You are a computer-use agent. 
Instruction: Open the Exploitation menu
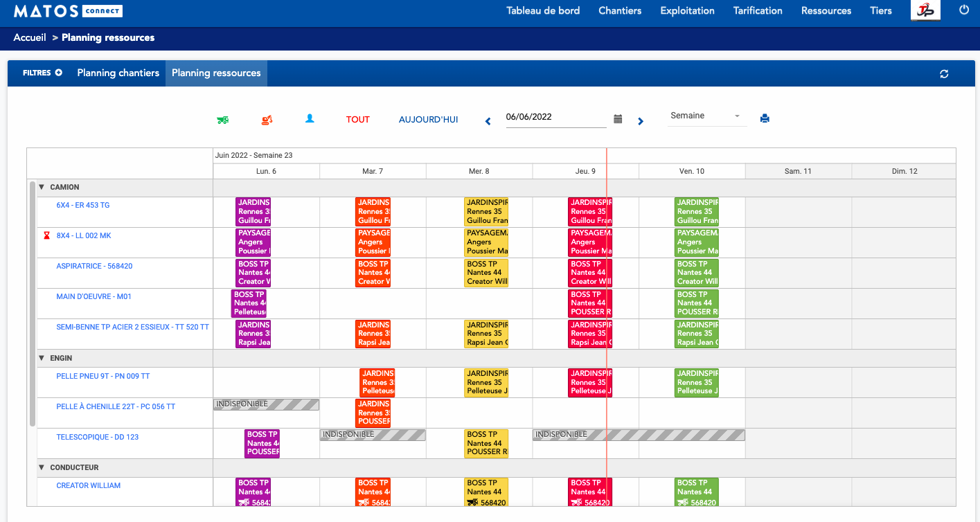pyautogui.click(x=687, y=10)
